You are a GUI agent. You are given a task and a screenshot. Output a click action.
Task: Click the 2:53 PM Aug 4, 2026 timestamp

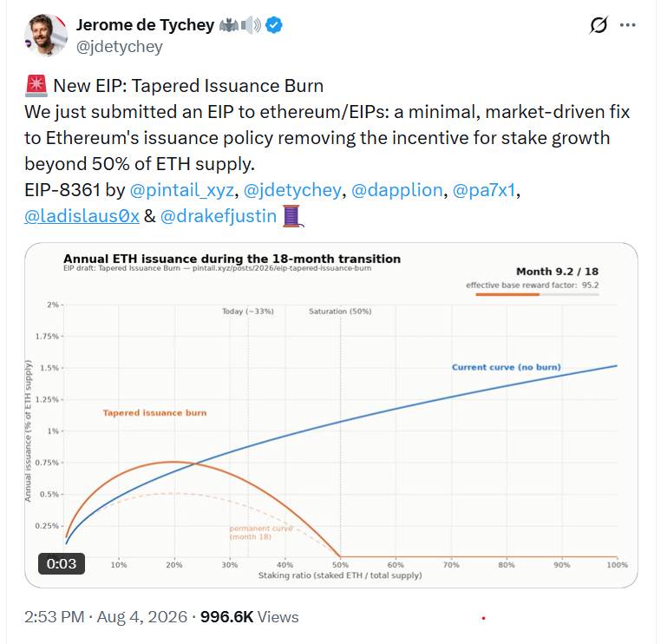pyautogui.click(x=106, y=617)
